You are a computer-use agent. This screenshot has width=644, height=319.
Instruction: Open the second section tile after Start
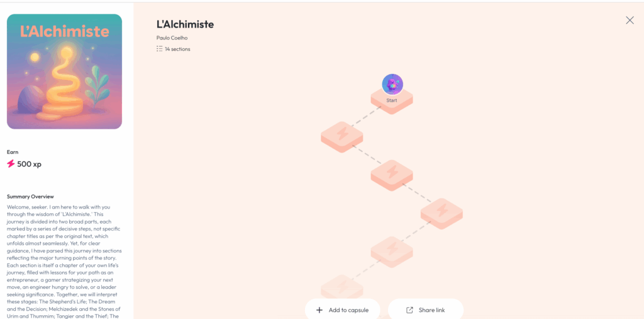342,134
